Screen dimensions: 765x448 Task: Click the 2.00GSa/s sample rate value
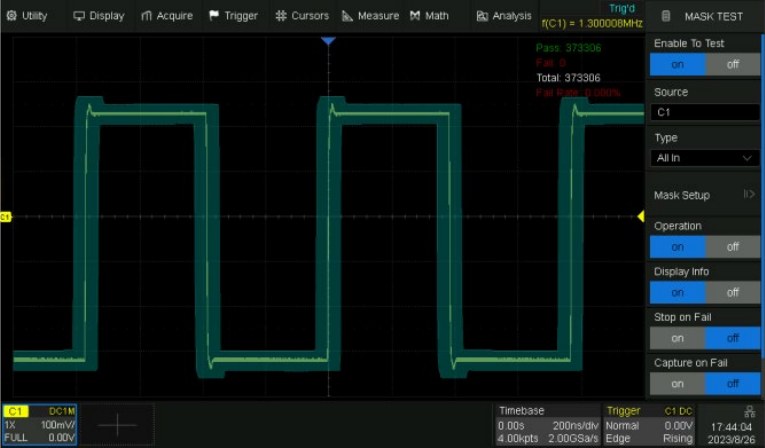point(573,438)
